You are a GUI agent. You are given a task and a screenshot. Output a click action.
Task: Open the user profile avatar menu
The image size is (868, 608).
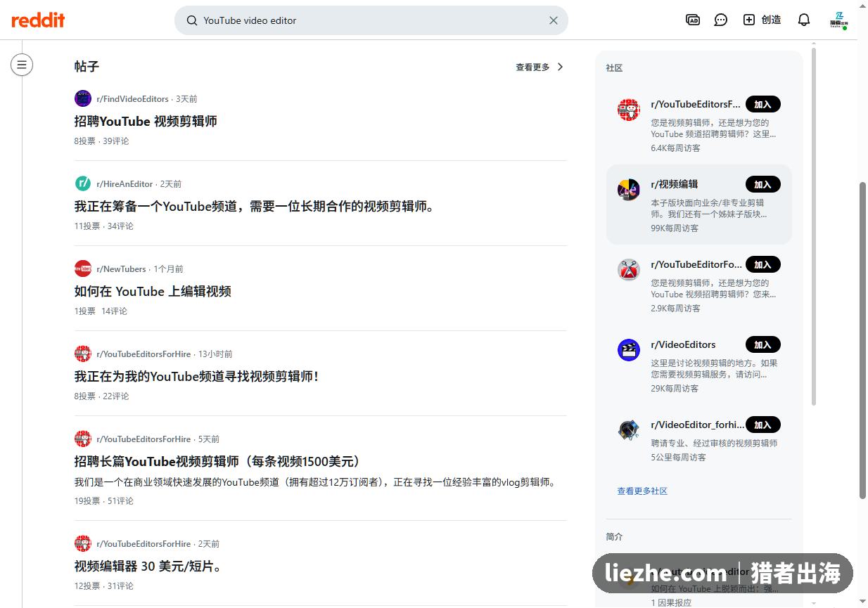point(838,20)
